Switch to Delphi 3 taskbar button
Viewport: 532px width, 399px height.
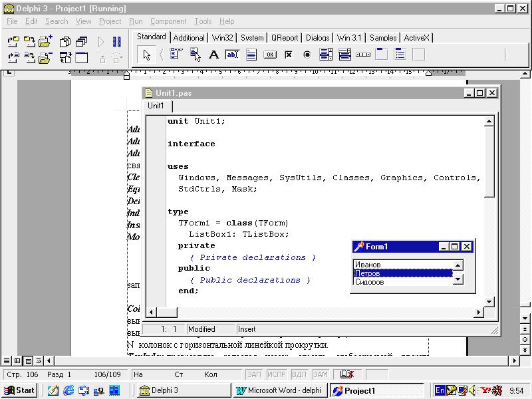tap(184, 390)
